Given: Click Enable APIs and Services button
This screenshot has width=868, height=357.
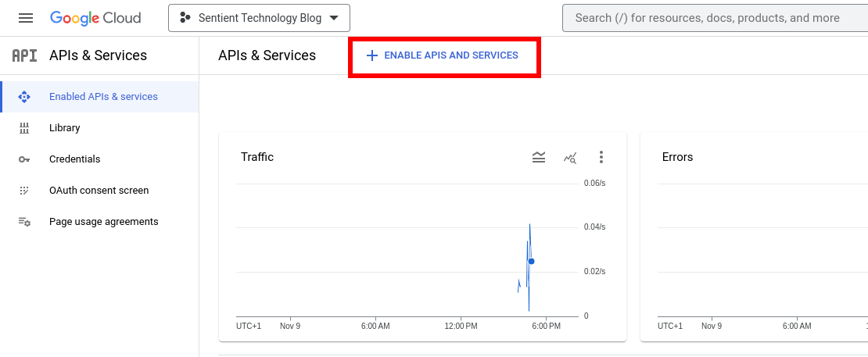Looking at the screenshot, I should 443,55.
